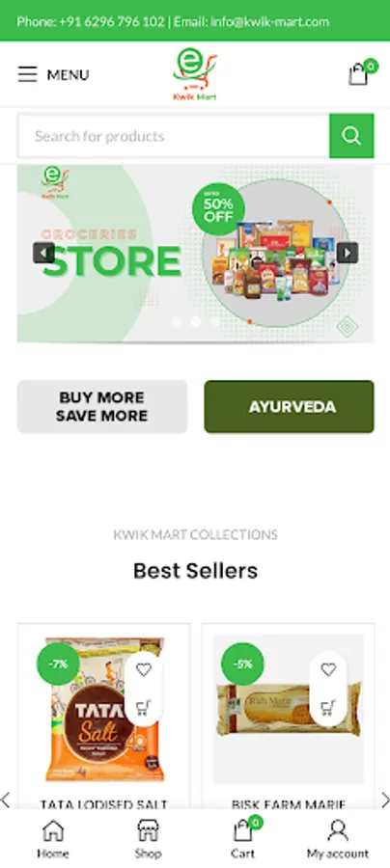
Task: Click the Buy More Save More button
Action: [102, 406]
